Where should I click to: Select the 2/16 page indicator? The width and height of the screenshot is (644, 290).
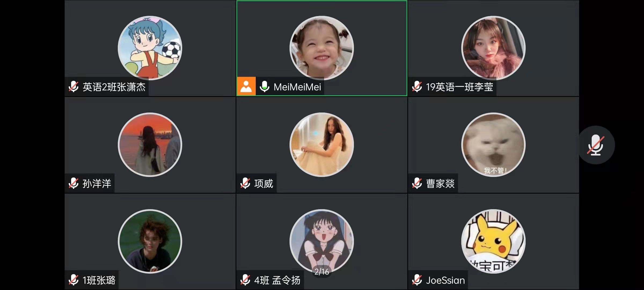[322, 272]
